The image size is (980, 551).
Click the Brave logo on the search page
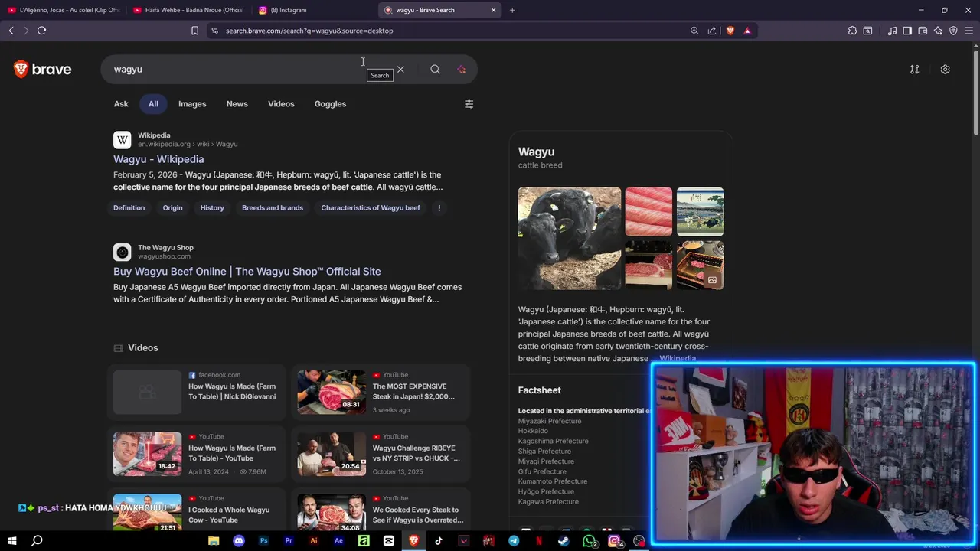point(43,70)
